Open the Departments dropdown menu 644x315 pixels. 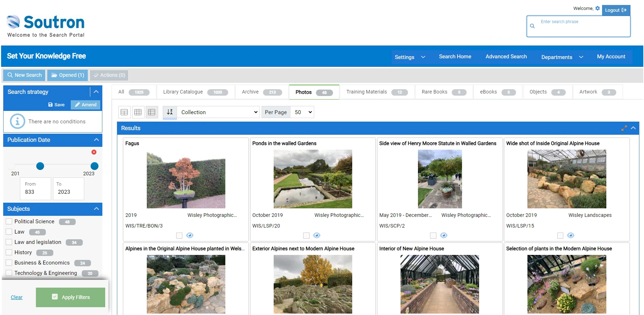[562, 57]
